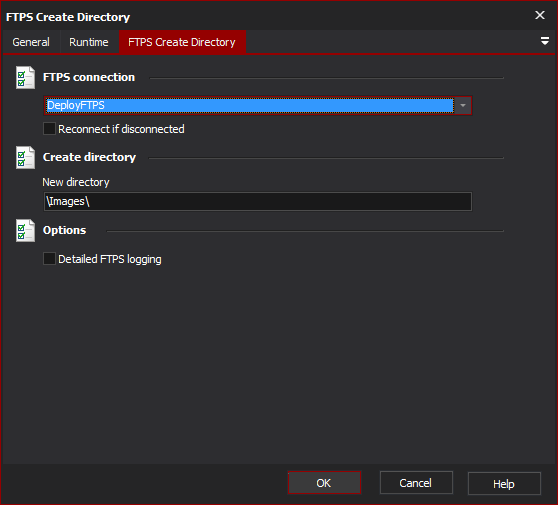The height and width of the screenshot is (505, 558).
Task: Click the Options section heading
Action: coord(64,230)
